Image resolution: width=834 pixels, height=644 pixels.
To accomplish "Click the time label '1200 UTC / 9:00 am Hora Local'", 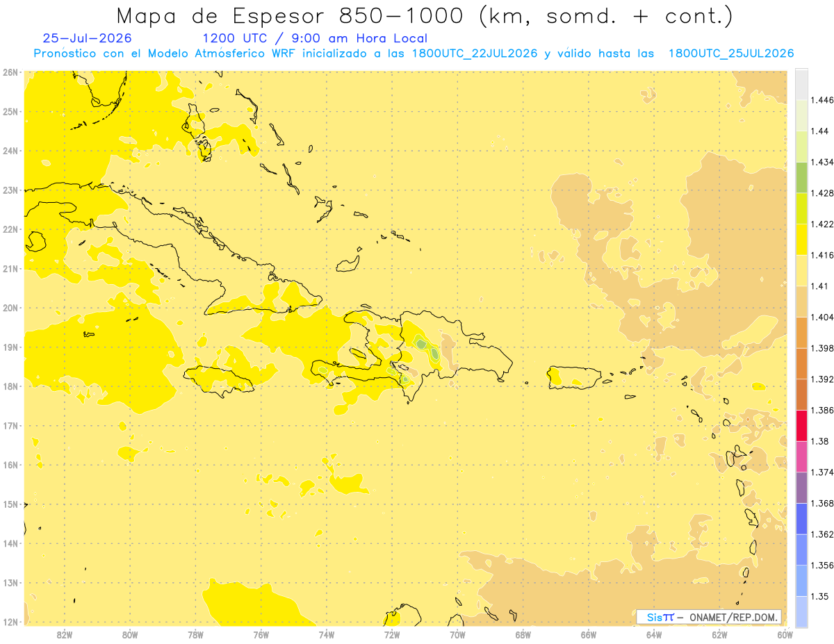I will tap(315, 38).
